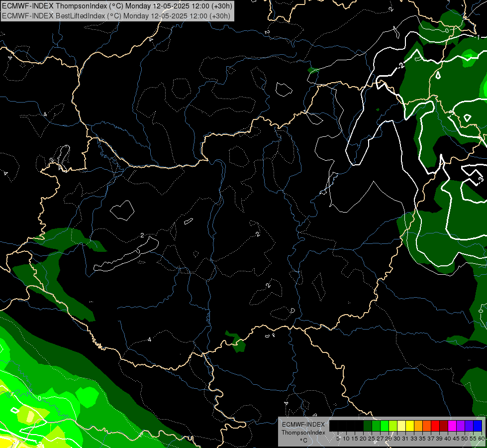
Task: Select the dark green 20–25 legend swatch
Action: (368, 426)
